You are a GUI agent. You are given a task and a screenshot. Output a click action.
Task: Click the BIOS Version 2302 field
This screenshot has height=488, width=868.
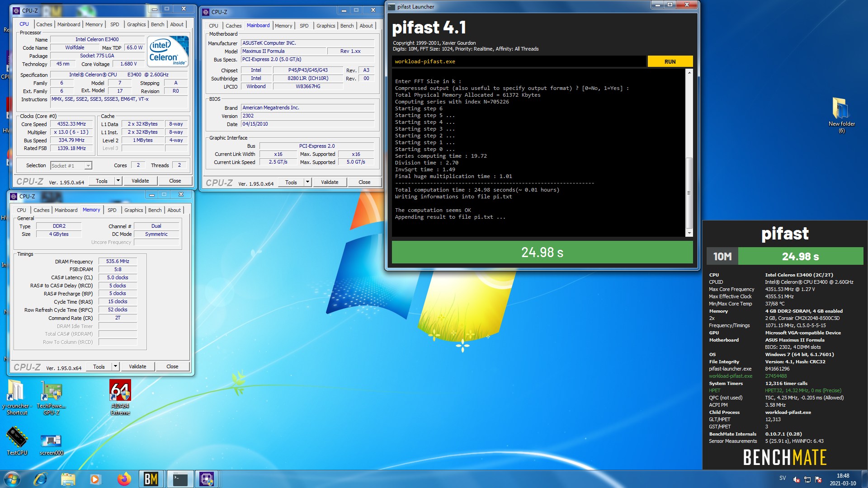(x=308, y=116)
